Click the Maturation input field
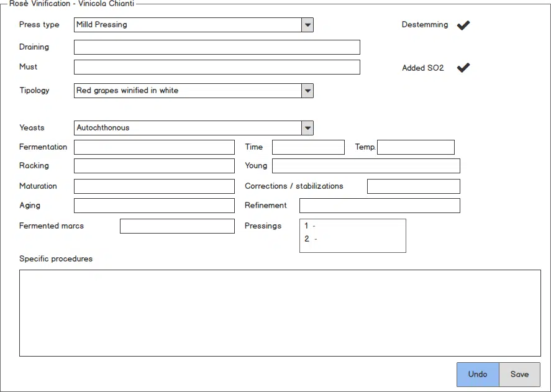This screenshot has width=551, height=392. click(154, 186)
